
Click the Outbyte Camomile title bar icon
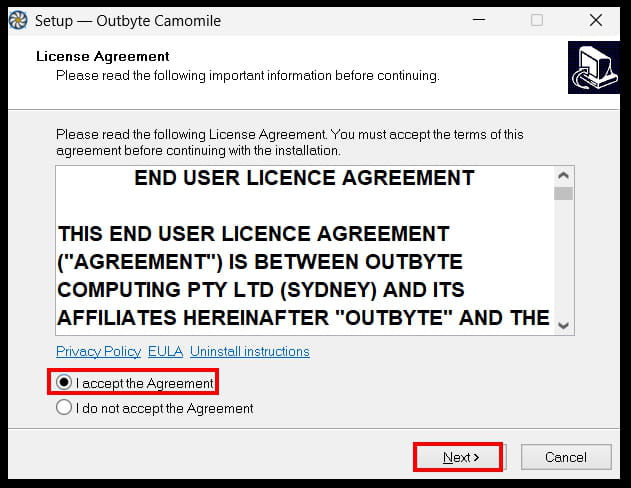(x=18, y=21)
